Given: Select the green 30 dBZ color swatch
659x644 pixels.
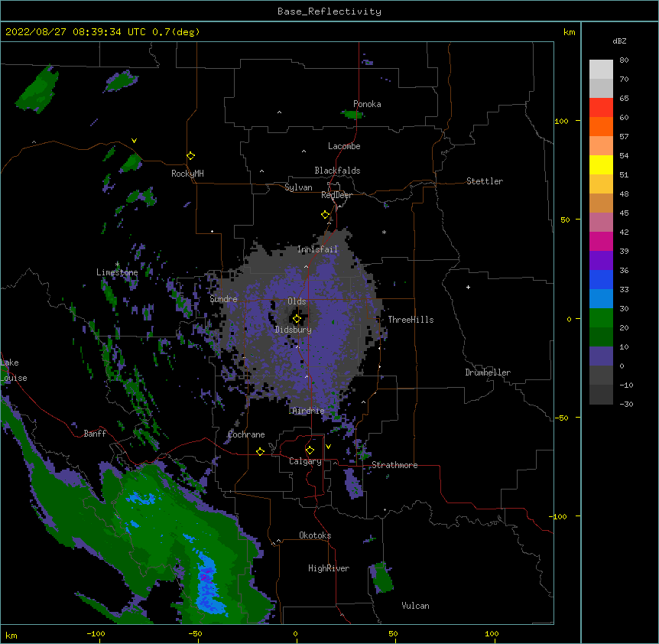Looking at the screenshot, I should (601, 318).
